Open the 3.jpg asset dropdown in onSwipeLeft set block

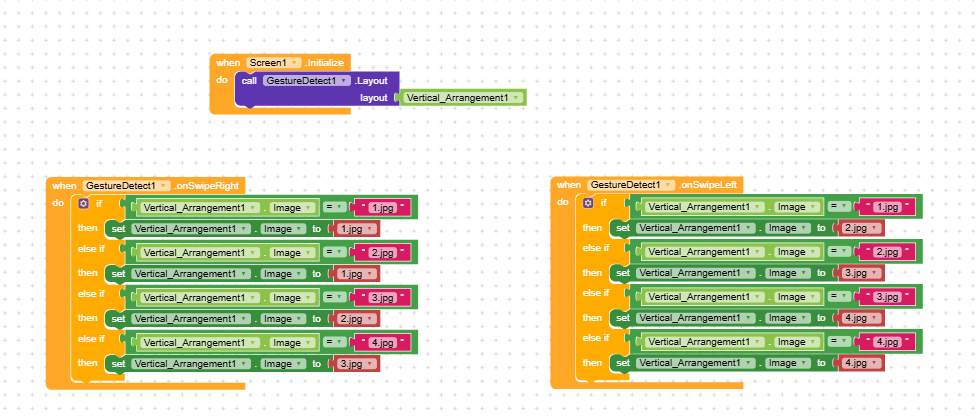(862, 273)
